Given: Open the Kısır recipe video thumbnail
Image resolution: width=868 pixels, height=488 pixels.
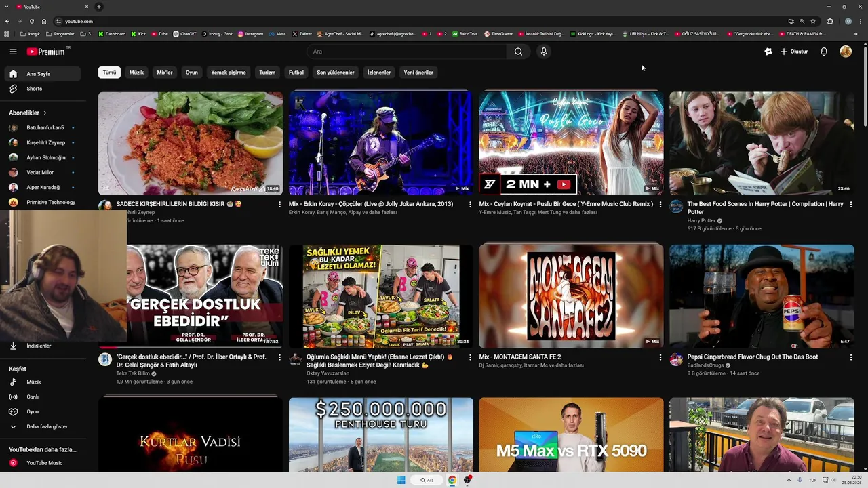Looking at the screenshot, I should [x=191, y=144].
